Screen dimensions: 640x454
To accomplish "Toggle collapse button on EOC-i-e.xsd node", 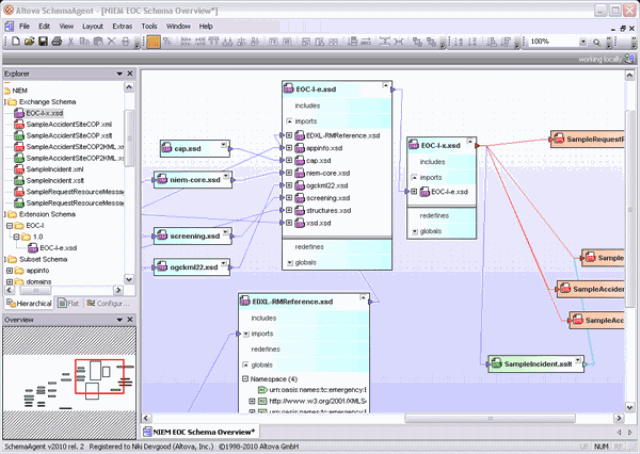I will pos(385,85).
